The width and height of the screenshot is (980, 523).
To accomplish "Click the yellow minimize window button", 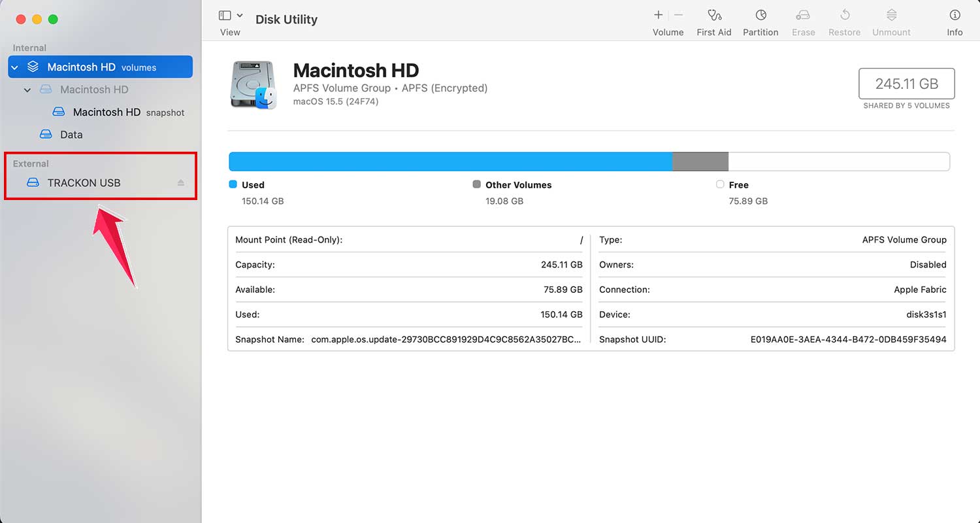I will pos(37,19).
